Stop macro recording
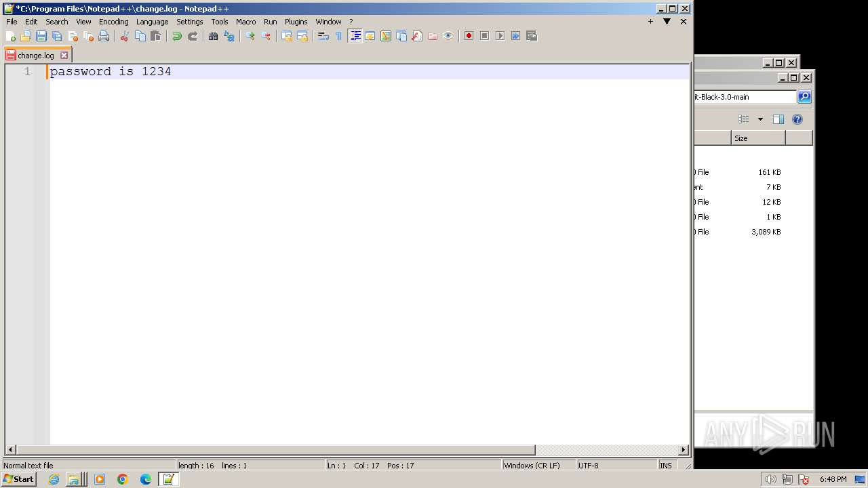Screen dimensions: 868x488 pyautogui.click(x=484, y=36)
